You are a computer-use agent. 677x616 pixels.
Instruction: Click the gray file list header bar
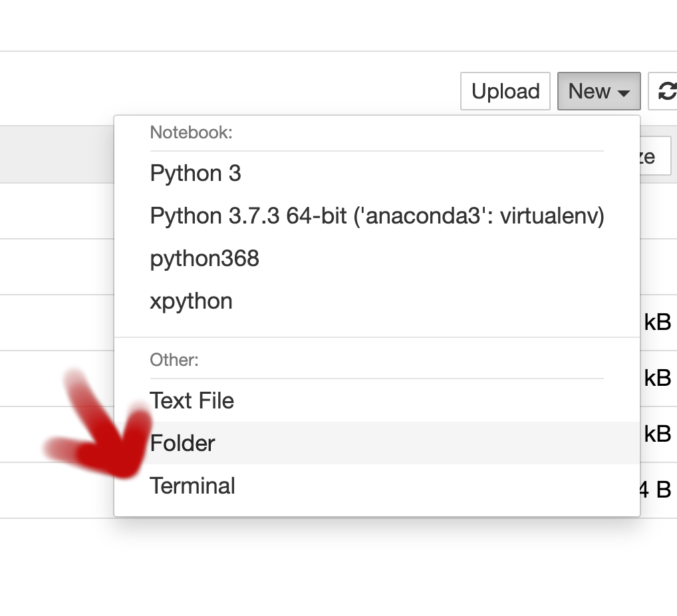(57, 154)
